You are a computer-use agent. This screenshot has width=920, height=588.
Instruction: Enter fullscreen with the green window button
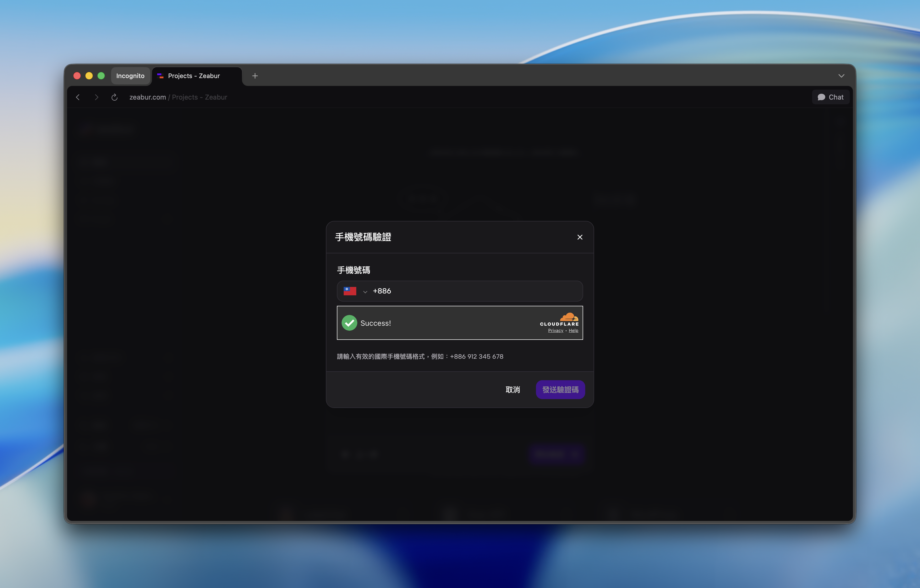[x=101, y=76]
